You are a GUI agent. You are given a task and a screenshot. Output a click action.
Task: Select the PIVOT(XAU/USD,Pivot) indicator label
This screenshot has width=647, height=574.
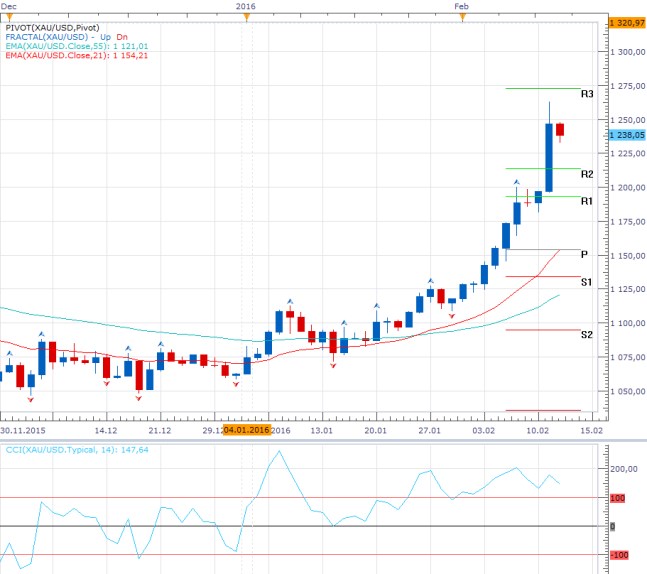point(52,28)
